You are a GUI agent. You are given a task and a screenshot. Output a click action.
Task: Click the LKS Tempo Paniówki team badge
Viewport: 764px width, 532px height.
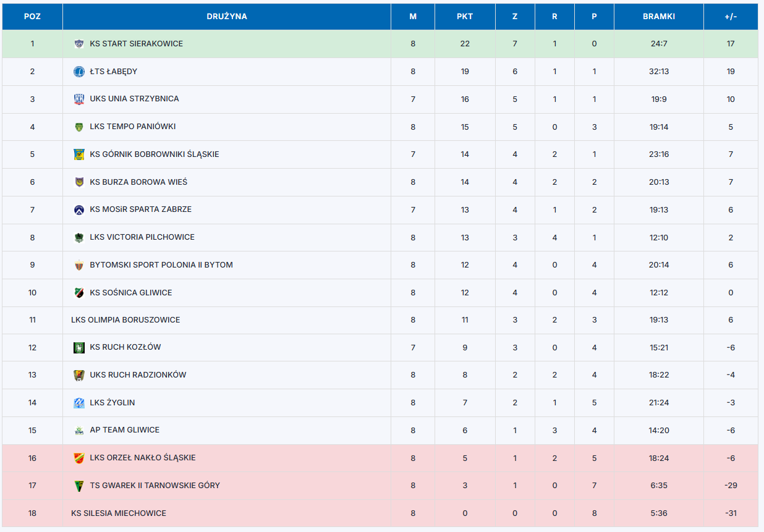point(79,127)
